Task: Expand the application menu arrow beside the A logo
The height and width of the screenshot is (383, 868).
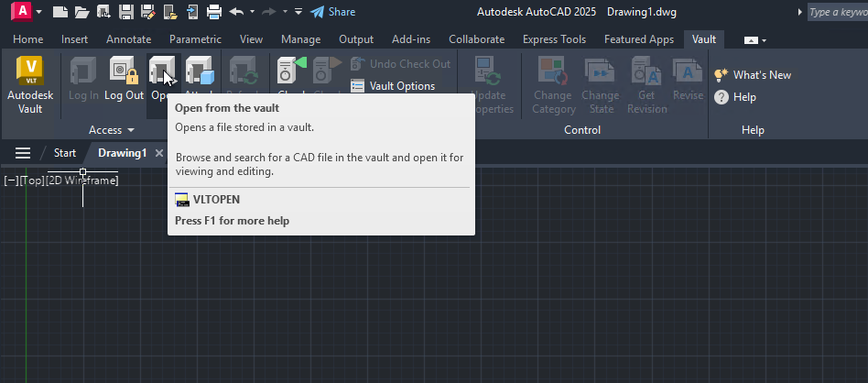Action: [x=38, y=11]
